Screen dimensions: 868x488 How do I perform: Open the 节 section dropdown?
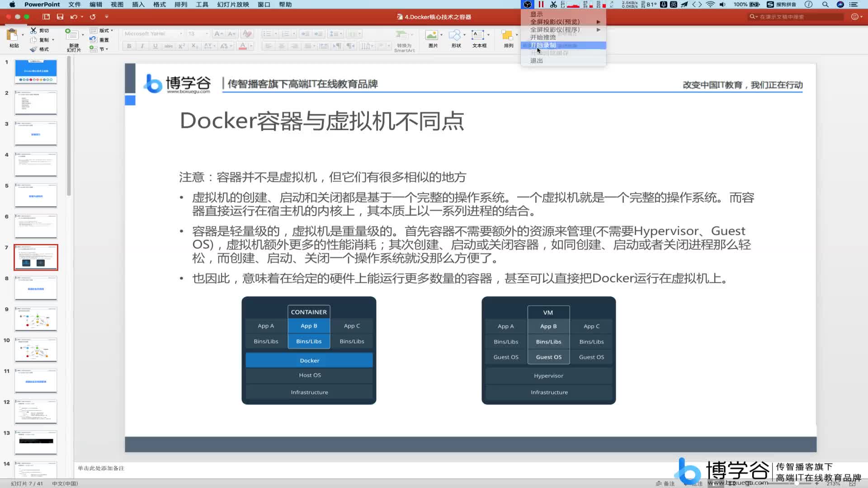pos(99,49)
